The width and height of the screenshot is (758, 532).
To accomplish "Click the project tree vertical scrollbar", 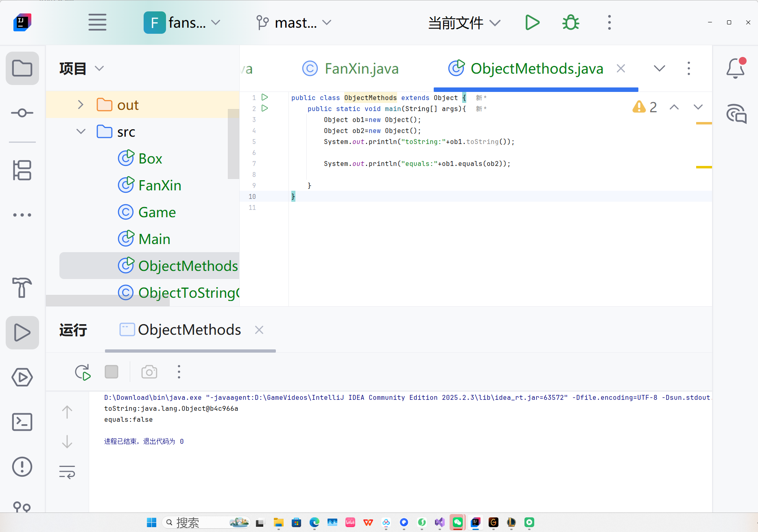I will click(x=234, y=144).
